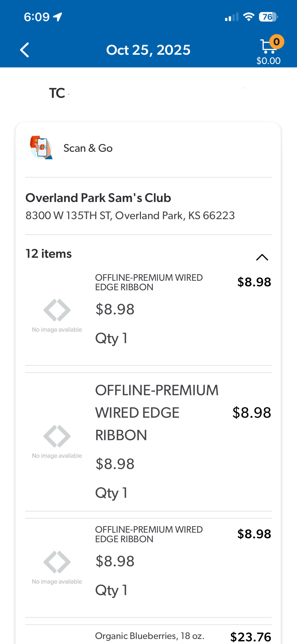The image size is (297, 644).
Task: Tap the 12 items heading
Action: click(x=49, y=254)
